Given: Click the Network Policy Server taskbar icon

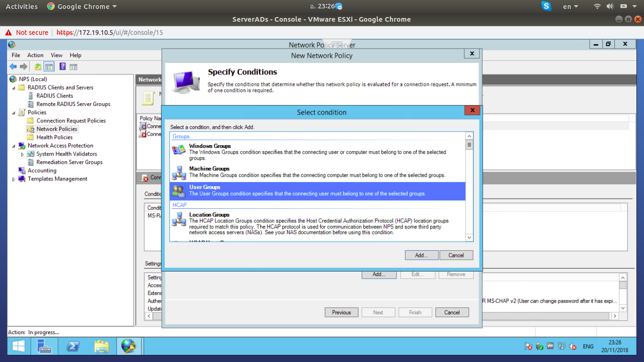Looking at the screenshot, I should [x=129, y=346].
